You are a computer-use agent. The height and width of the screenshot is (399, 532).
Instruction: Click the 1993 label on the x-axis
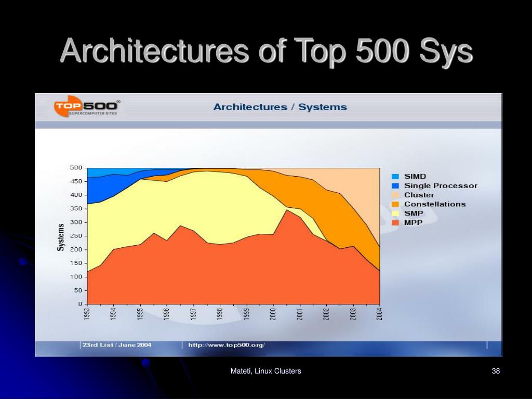87,313
